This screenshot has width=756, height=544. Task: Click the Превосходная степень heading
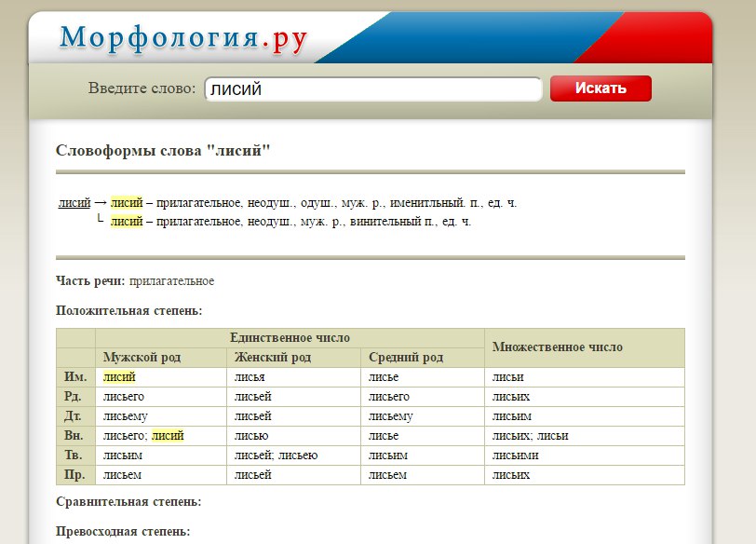point(123,531)
